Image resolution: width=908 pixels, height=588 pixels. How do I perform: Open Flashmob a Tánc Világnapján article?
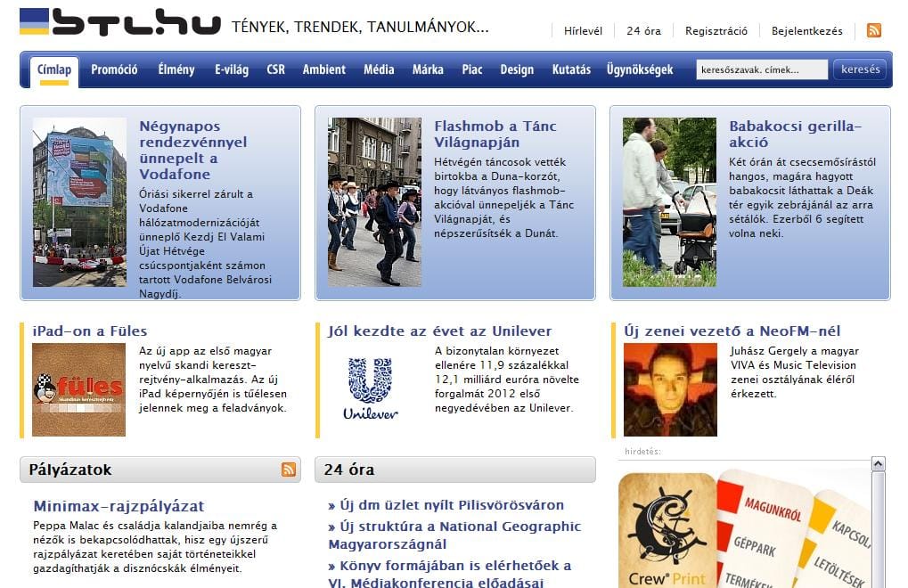click(x=495, y=134)
